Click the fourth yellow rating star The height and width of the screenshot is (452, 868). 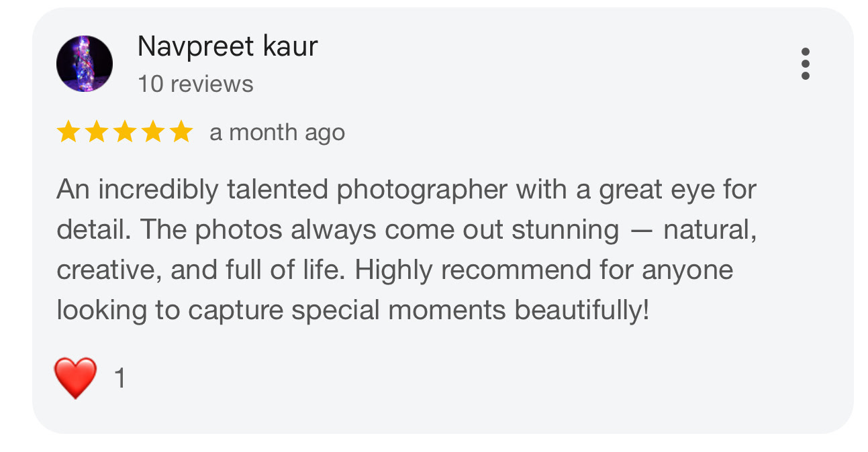152,132
